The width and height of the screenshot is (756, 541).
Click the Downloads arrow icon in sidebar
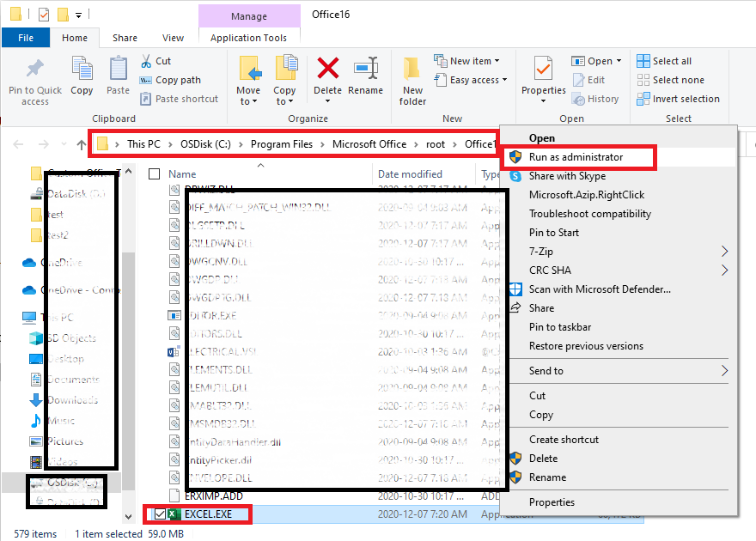(x=36, y=400)
